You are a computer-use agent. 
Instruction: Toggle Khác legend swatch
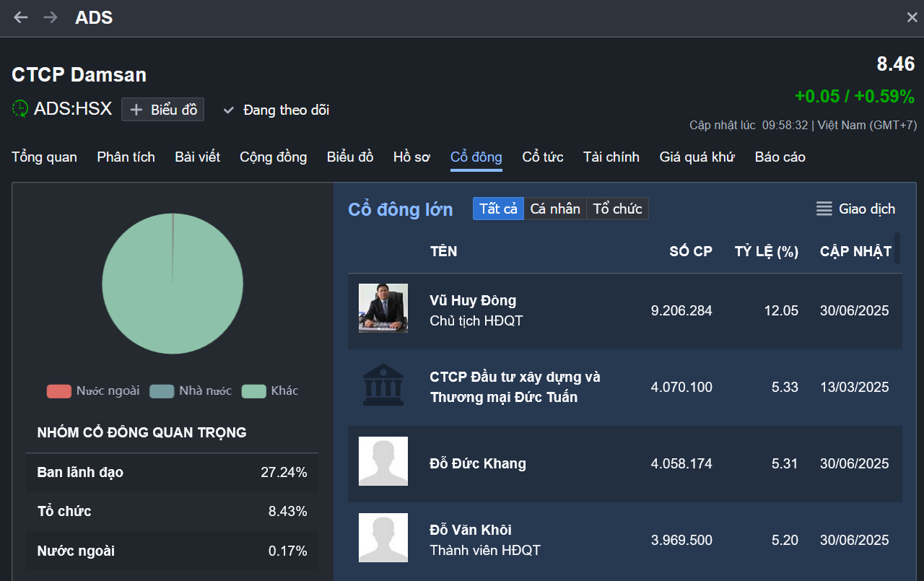[253, 391]
